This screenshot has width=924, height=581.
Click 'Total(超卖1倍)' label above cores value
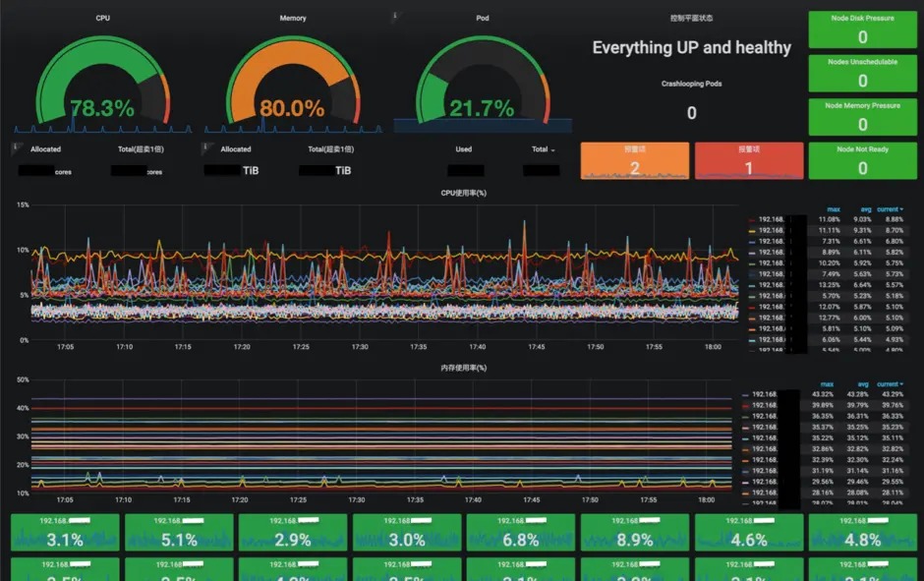pyautogui.click(x=141, y=149)
